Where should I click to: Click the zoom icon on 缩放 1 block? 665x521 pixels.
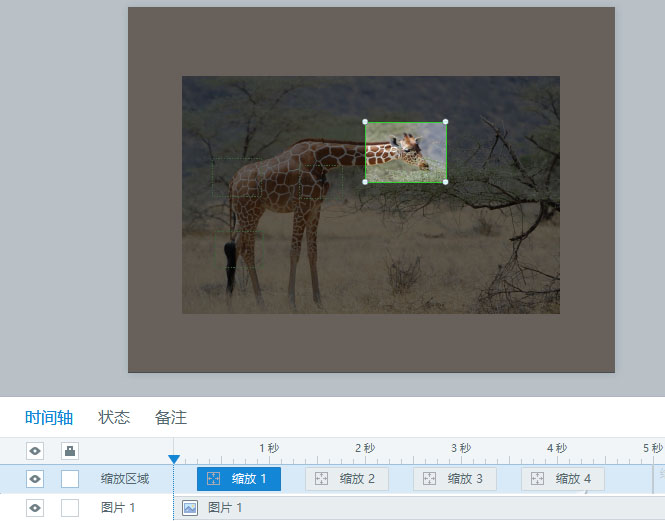tap(213, 479)
